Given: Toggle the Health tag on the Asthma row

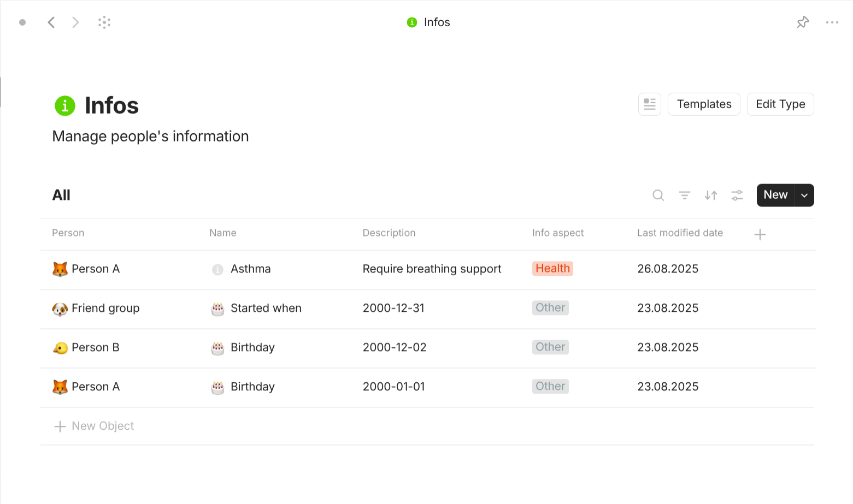Looking at the screenshot, I should [552, 268].
